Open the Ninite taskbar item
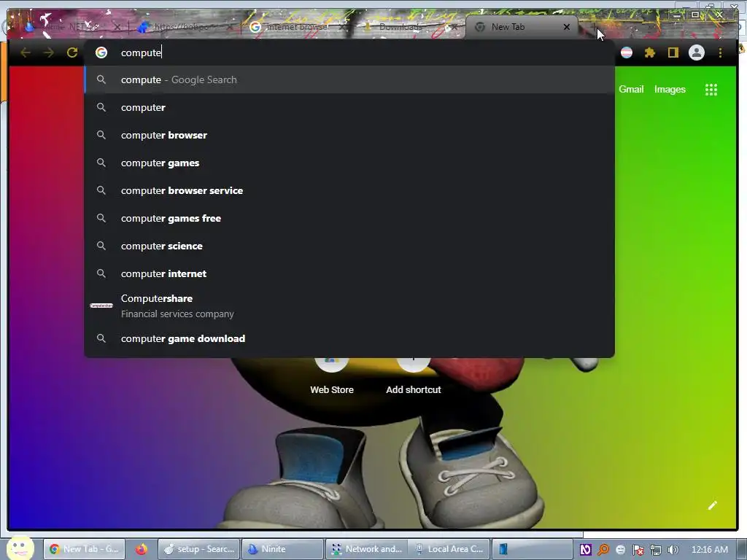Viewport: 747px width, 560px height. [x=282, y=549]
